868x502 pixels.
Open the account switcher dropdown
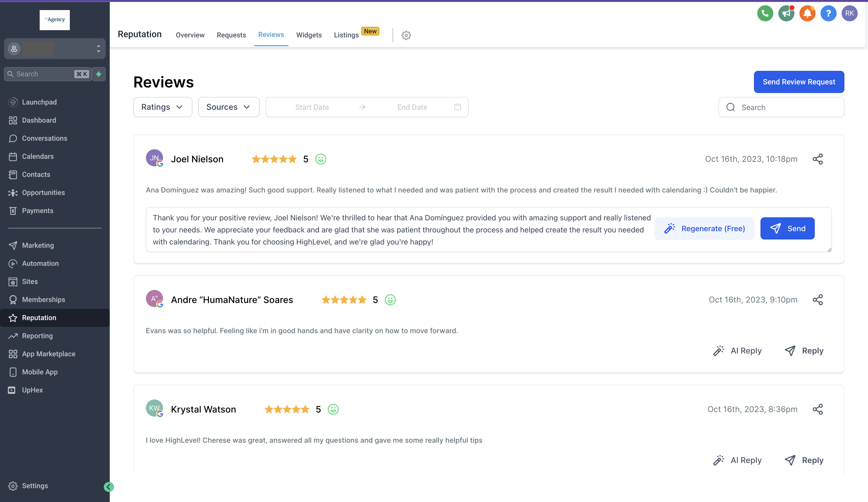point(55,48)
